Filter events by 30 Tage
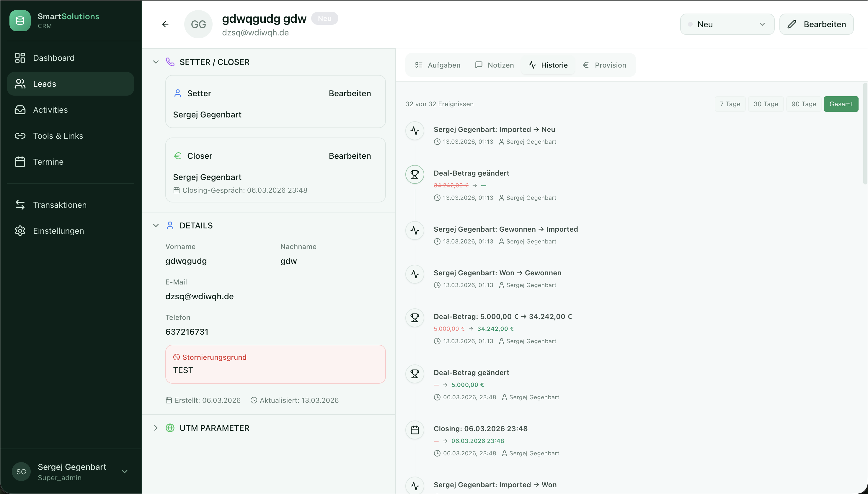Viewport: 868px width, 494px height. coord(766,104)
